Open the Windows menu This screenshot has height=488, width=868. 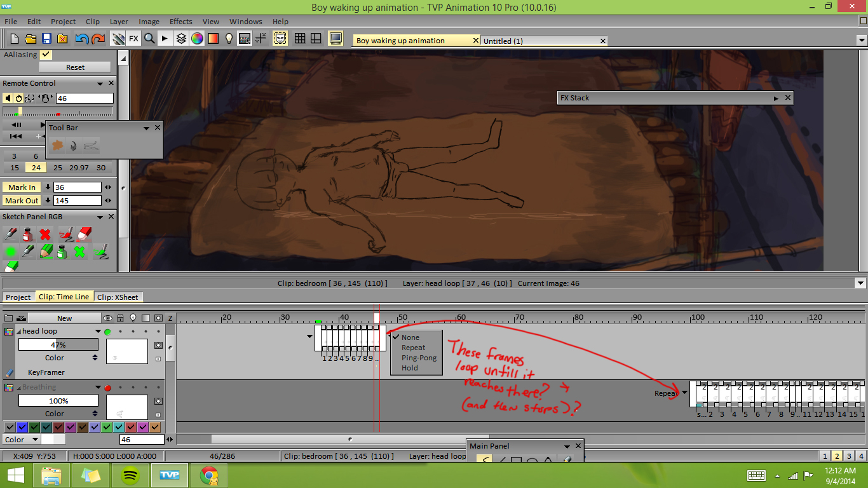(x=246, y=22)
